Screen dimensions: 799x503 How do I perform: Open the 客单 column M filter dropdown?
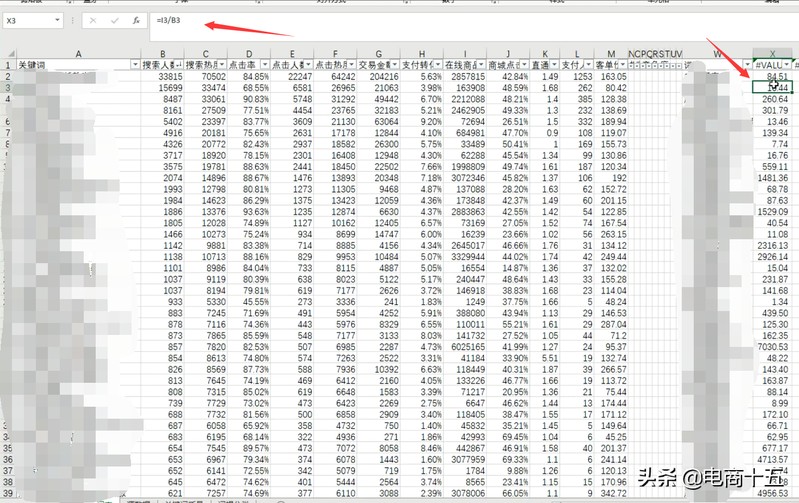(x=623, y=65)
